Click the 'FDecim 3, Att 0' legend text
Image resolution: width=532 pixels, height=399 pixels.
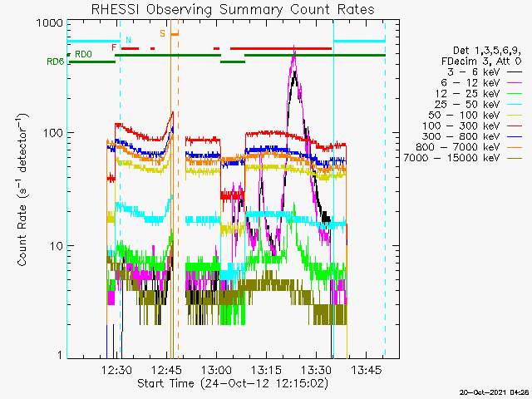point(481,62)
